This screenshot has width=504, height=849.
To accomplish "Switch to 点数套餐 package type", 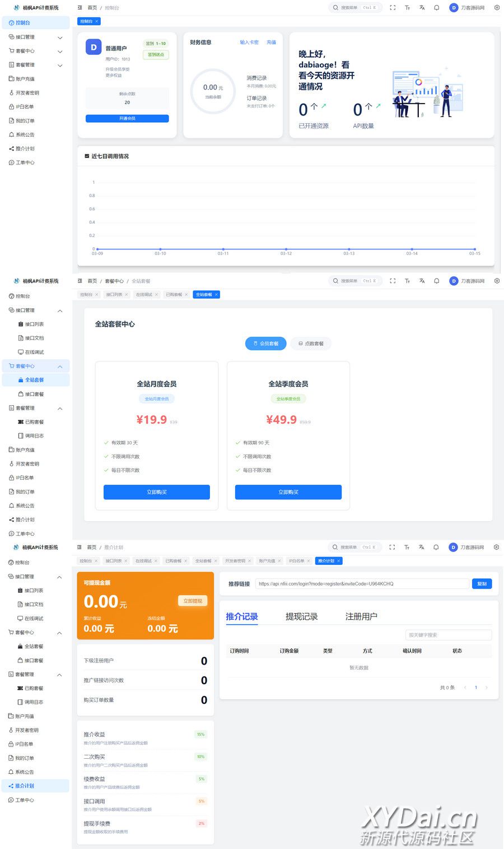I will tap(311, 344).
